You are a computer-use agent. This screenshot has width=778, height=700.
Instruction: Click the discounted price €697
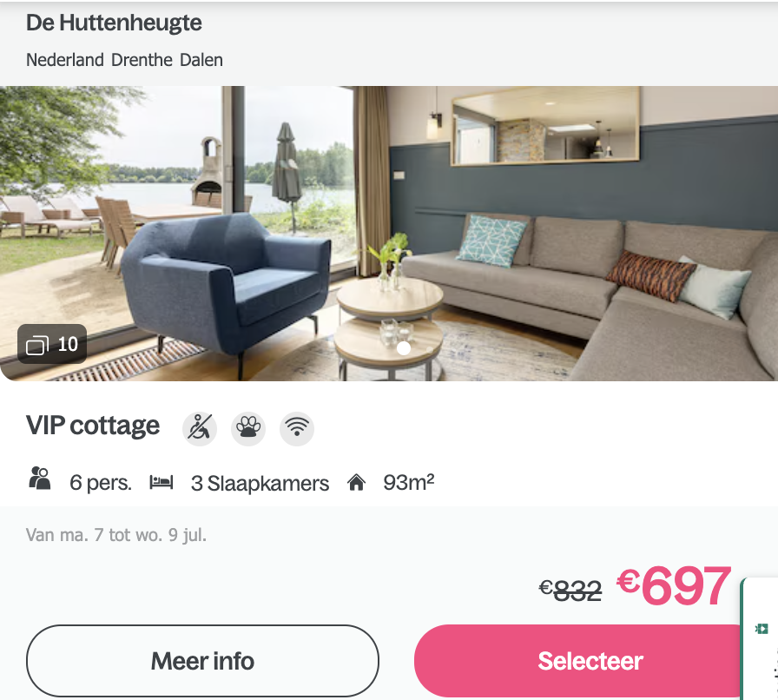tap(674, 586)
